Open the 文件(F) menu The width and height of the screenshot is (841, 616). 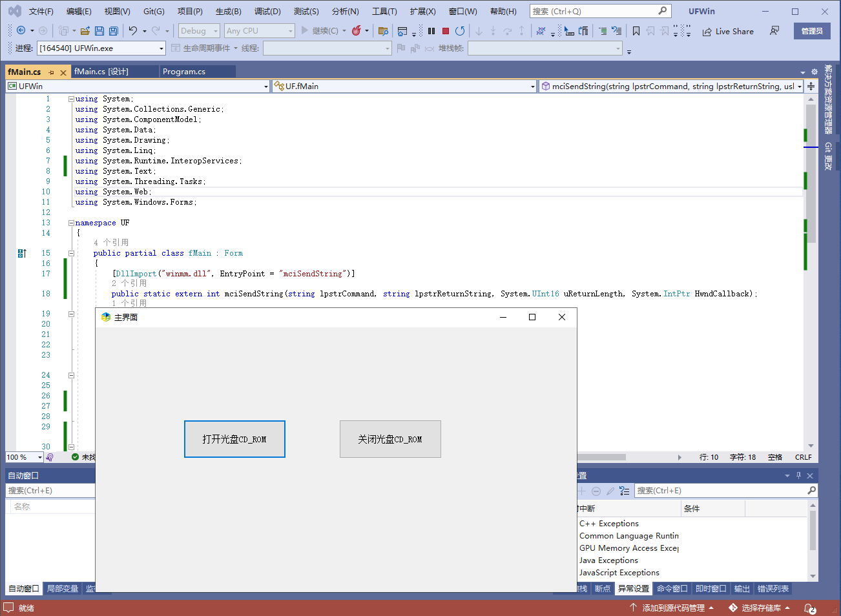pyautogui.click(x=41, y=12)
